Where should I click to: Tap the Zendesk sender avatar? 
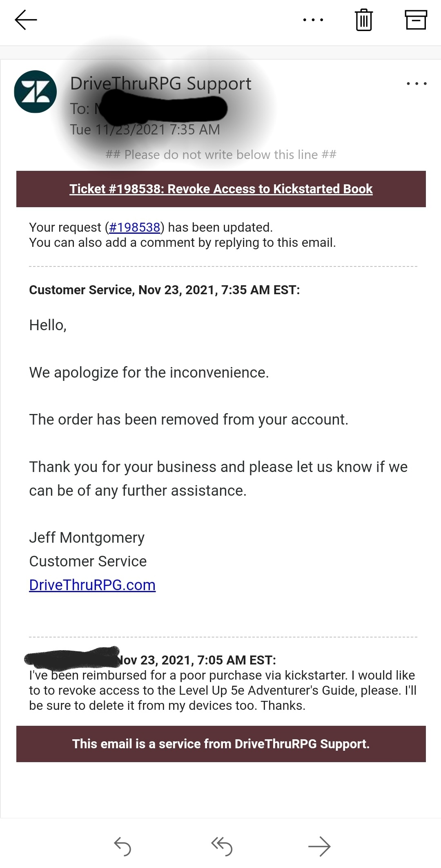(36, 92)
